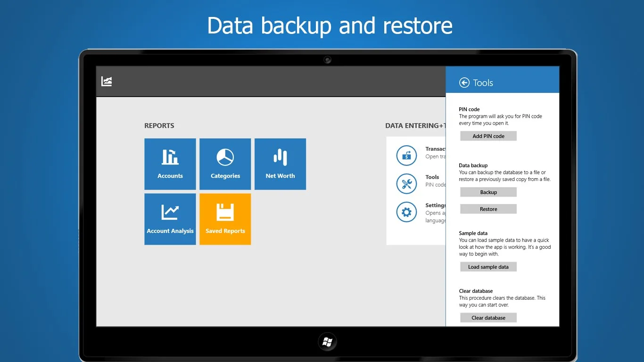Click the app chart logo in header
This screenshot has height=362, width=644.
pos(107,82)
